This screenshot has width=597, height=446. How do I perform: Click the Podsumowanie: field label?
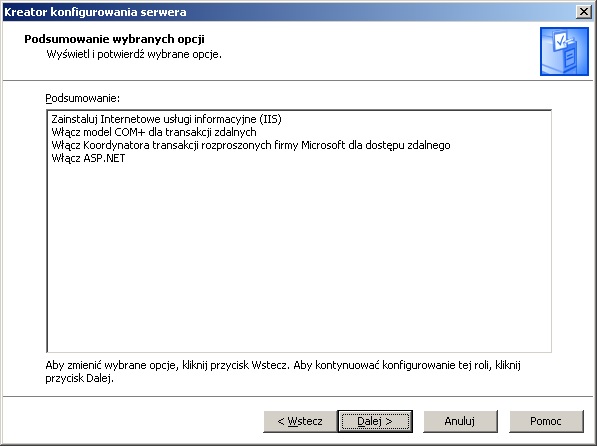(83, 98)
